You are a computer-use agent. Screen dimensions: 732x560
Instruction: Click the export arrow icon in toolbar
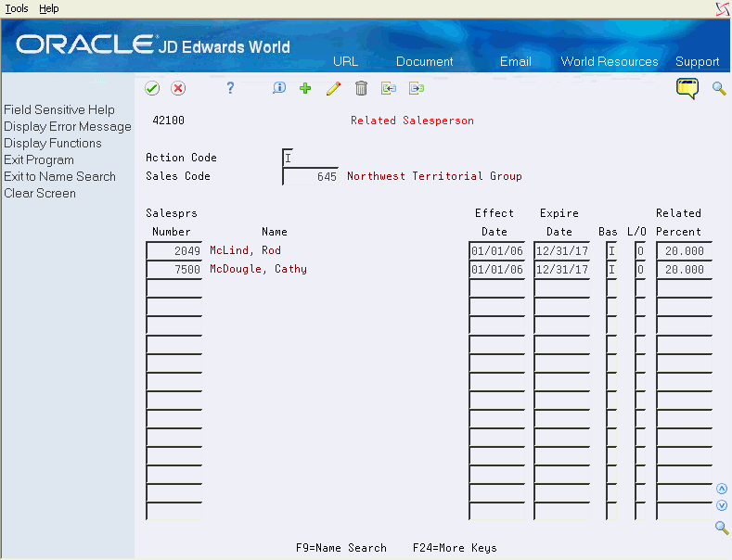pyautogui.click(x=417, y=88)
